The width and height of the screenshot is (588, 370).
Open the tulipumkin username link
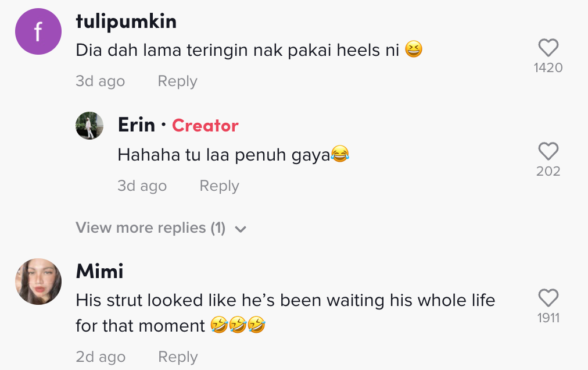(126, 22)
